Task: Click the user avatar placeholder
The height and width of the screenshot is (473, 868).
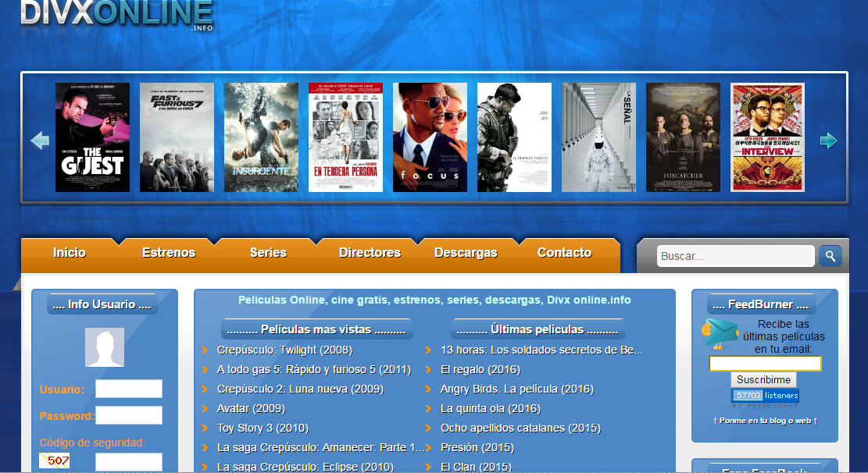Action: tap(105, 347)
